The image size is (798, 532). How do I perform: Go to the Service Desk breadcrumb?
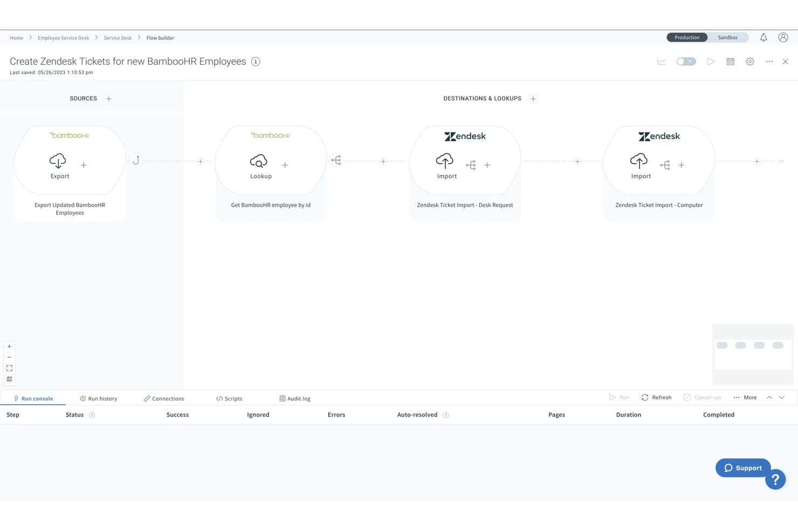[x=118, y=38]
